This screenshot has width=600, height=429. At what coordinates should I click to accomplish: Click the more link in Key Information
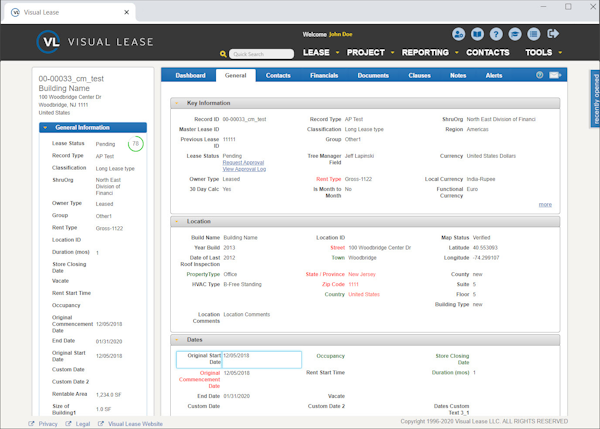pos(545,204)
